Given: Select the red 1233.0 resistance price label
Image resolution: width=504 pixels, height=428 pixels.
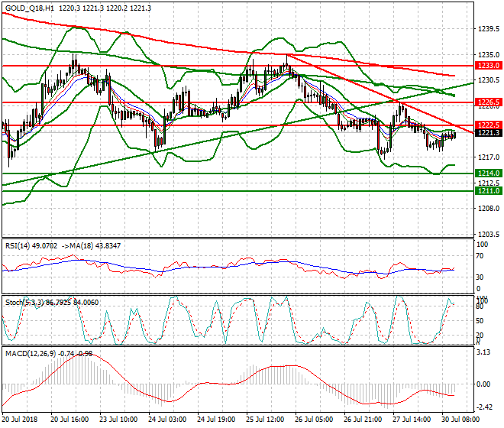Looking at the screenshot, I should point(489,66).
